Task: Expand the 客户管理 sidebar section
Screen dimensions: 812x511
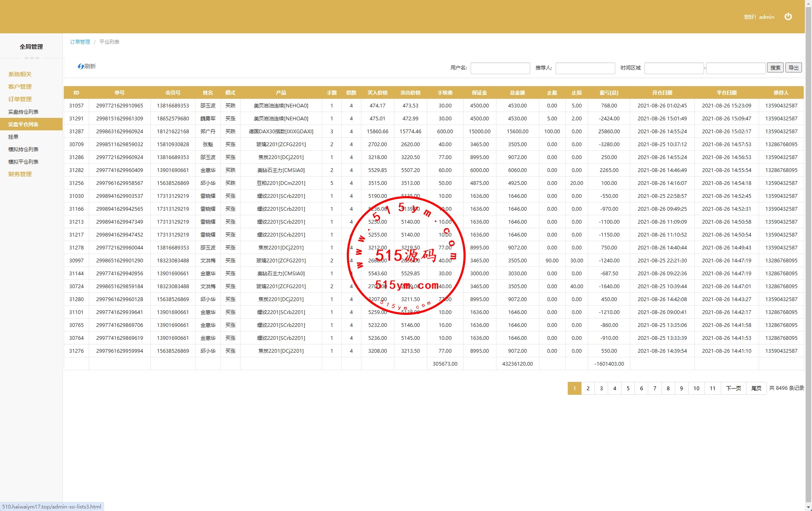Action: (x=20, y=87)
